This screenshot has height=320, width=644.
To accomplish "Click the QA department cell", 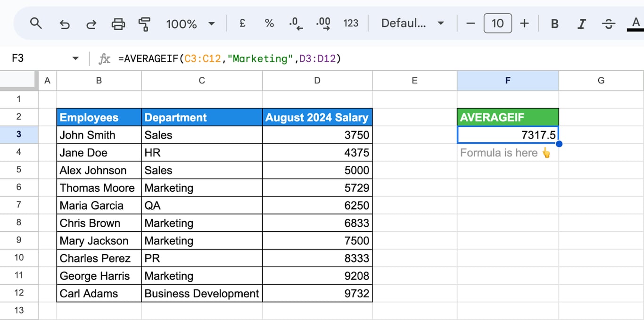I will click(x=202, y=205).
